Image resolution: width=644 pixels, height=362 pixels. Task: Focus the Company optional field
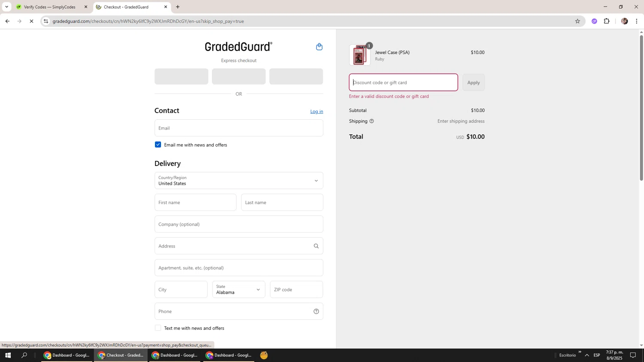coord(239,224)
